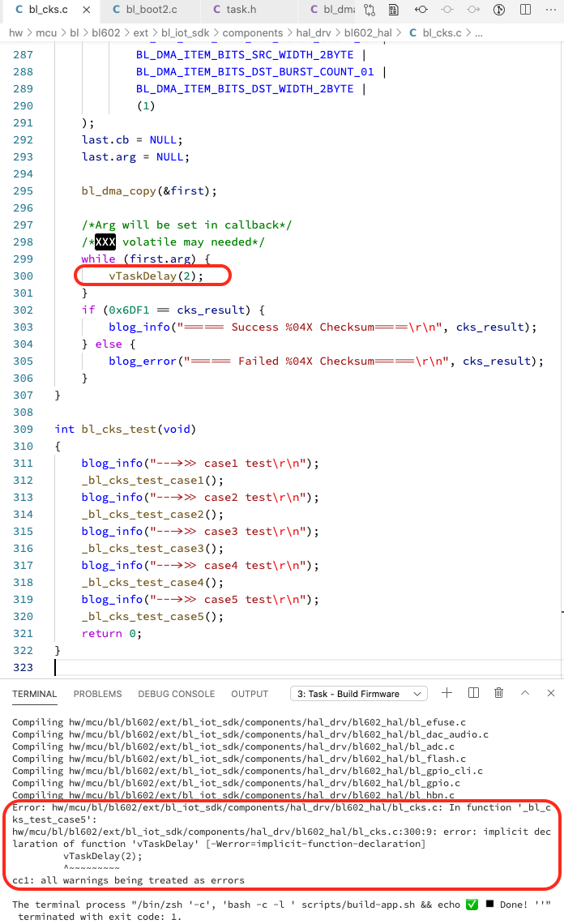Viewport: 564px width, 924px height.
Task: Switch to the PROBLEMS panel tab
Action: pos(97,694)
